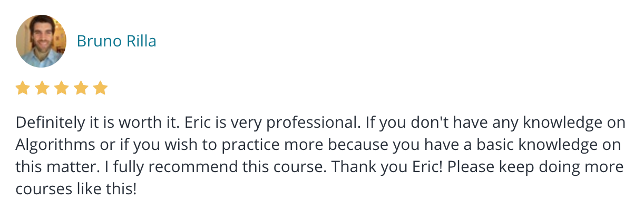The height and width of the screenshot is (208, 644).
Task: Click "courses like this!" on last line
Action: click(76, 188)
